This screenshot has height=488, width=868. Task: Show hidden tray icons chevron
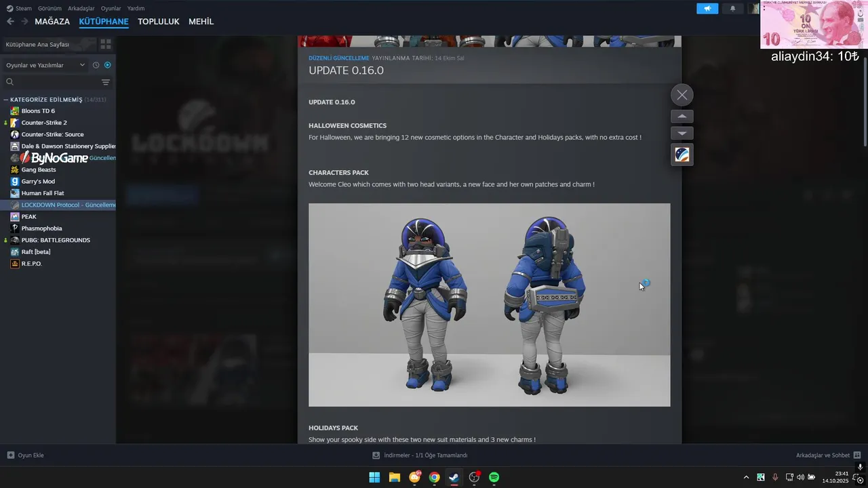[747, 477]
